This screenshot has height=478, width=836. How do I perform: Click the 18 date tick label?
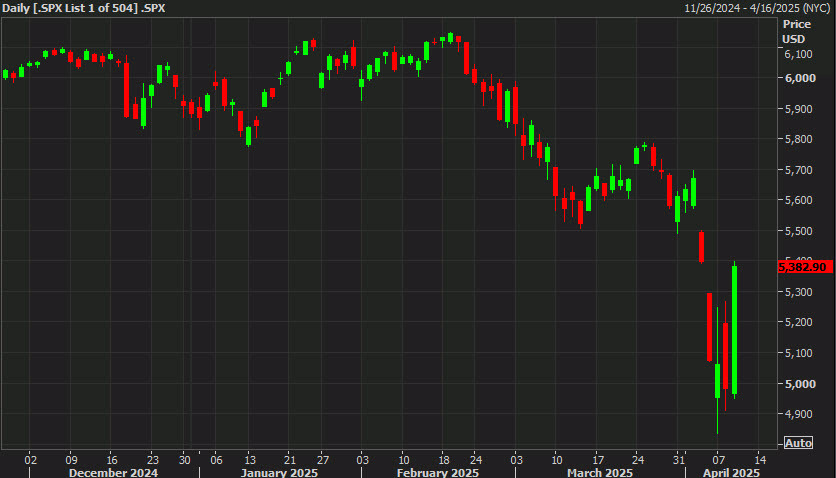[x=444, y=460]
